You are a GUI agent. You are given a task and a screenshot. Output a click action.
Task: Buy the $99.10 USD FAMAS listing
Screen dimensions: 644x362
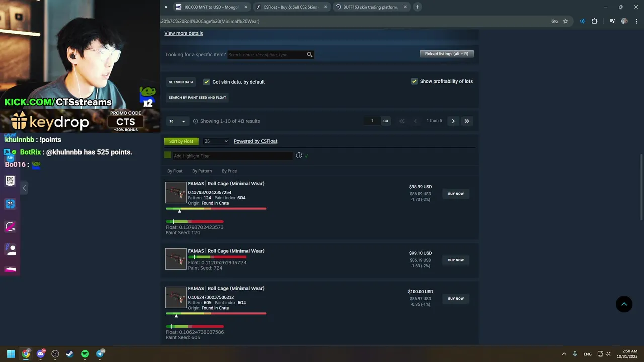pos(456,260)
